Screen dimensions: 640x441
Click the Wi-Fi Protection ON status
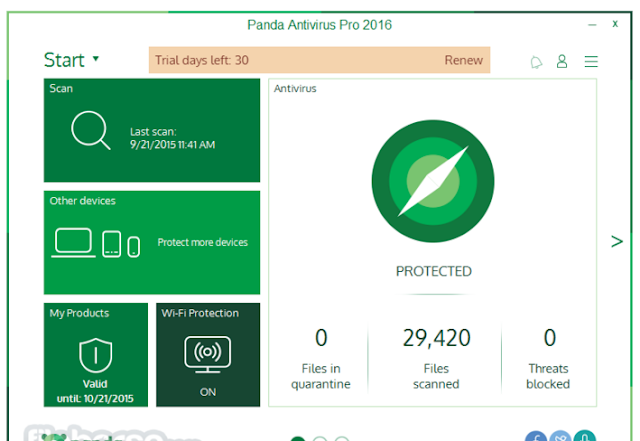pyautogui.click(x=208, y=392)
